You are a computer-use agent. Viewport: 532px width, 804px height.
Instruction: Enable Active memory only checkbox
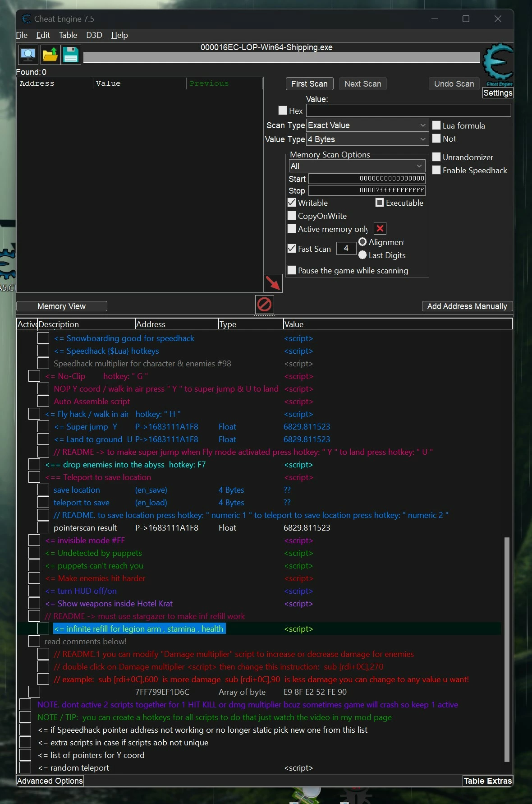point(292,228)
